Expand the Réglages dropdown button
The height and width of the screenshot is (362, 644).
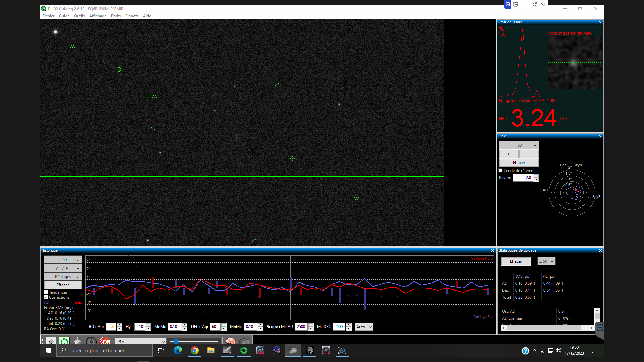click(x=63, y=277)
